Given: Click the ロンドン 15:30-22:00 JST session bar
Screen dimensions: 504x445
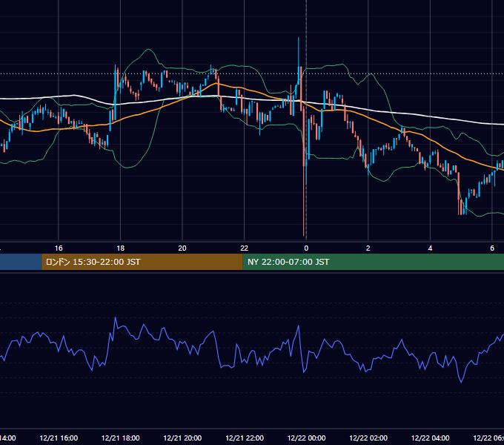Looking at the screenshot, I should coord(142,262).
